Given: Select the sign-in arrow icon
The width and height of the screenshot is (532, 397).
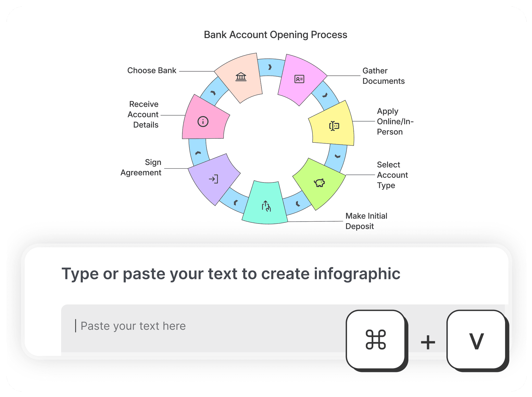Looking at the screenshot, I should pos(213,179).
